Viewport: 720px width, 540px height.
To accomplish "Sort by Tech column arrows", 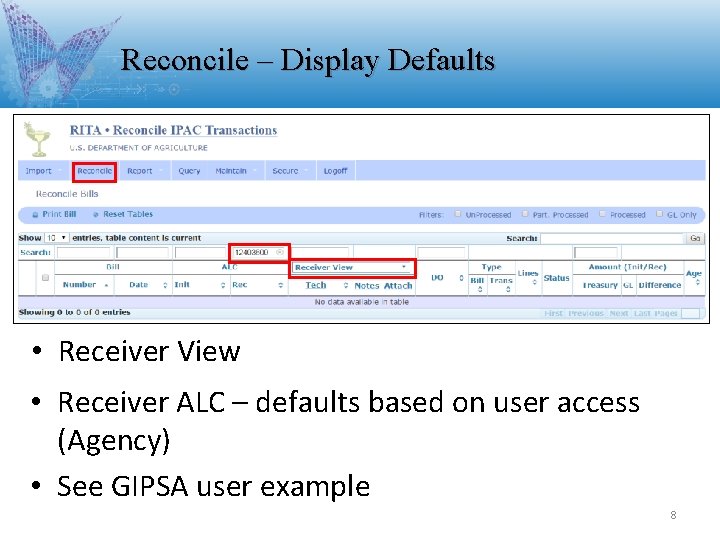I will pyautogui.click(x=346, y=285).
